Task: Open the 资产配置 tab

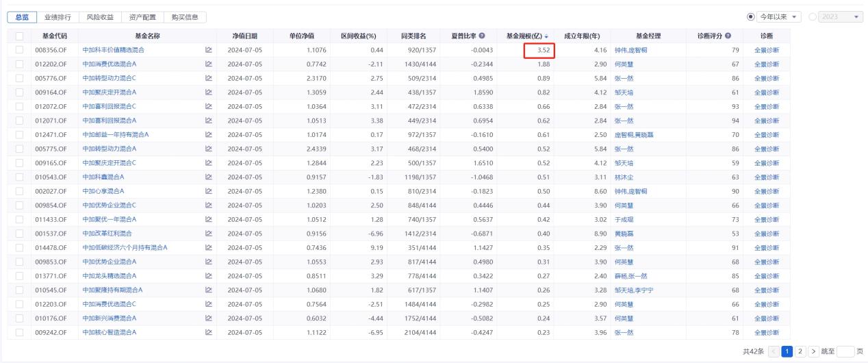Action: [142, 16]
